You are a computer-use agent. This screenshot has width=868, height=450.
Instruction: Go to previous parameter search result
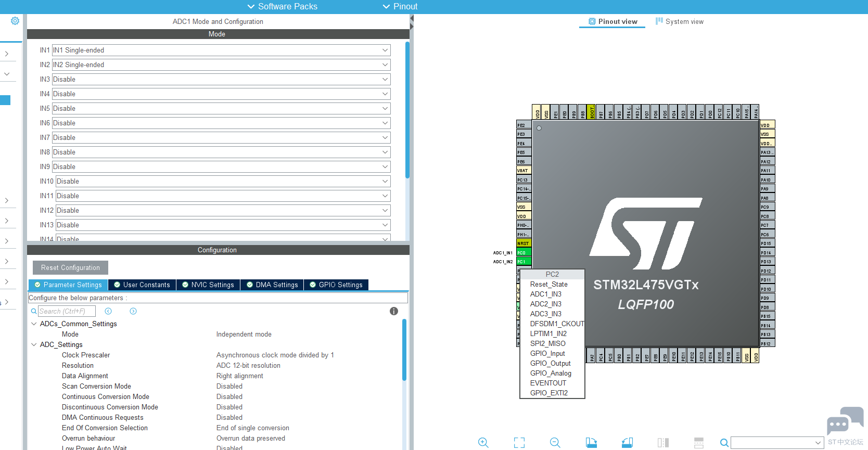click(x=108, y=311)
